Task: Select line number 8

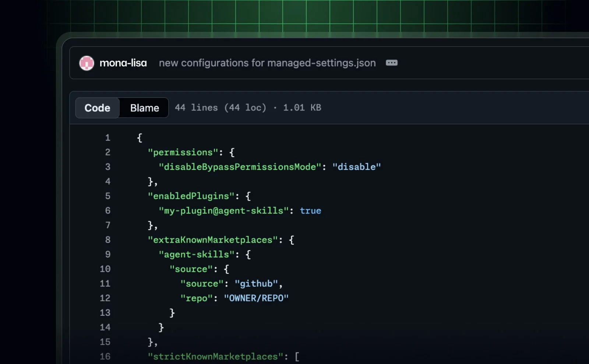Action: (107, 240)
